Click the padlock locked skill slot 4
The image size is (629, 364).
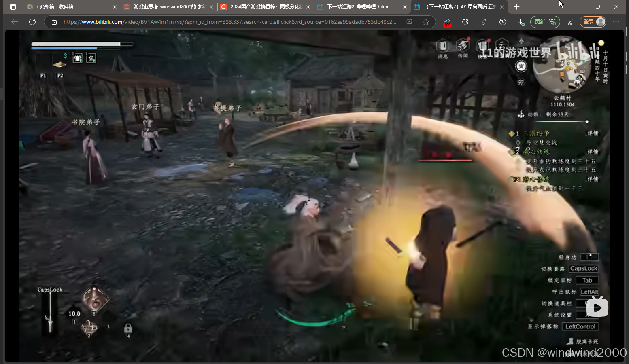(x=128, y=328)
